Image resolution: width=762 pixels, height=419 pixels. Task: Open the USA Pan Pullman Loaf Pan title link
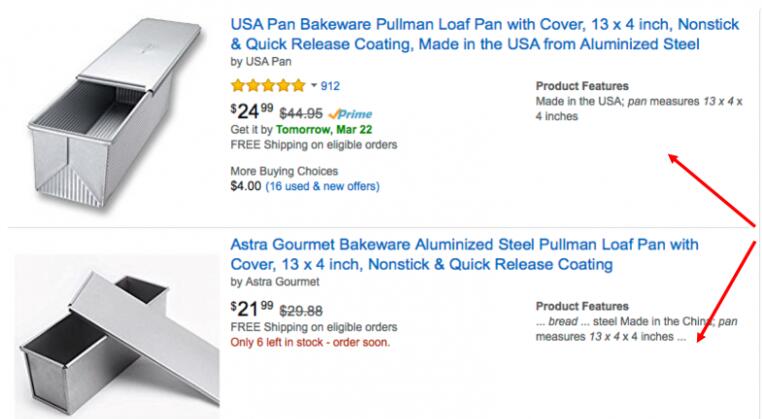465,33
